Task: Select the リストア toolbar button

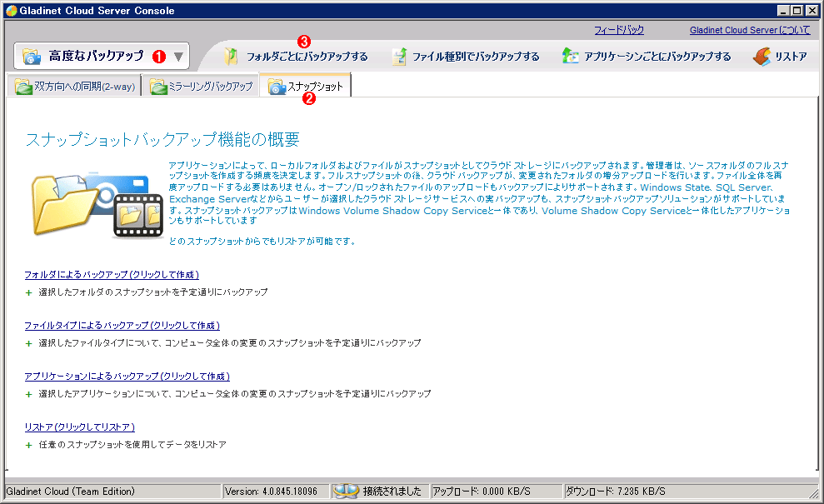Action: pos(780,57)
